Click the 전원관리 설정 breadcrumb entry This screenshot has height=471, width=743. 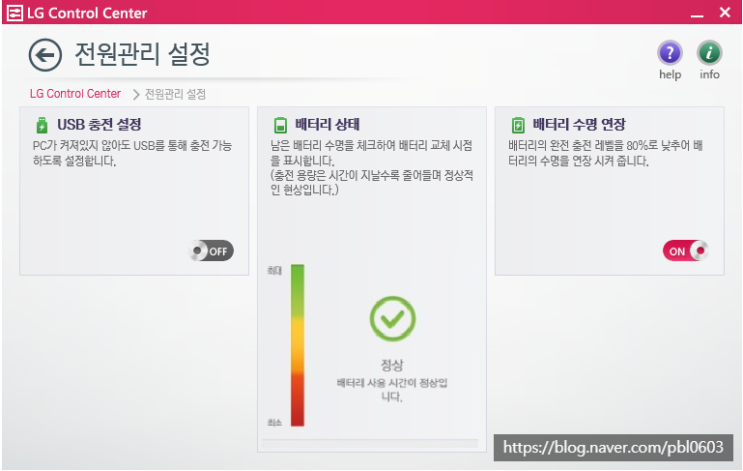coord(175,94)
